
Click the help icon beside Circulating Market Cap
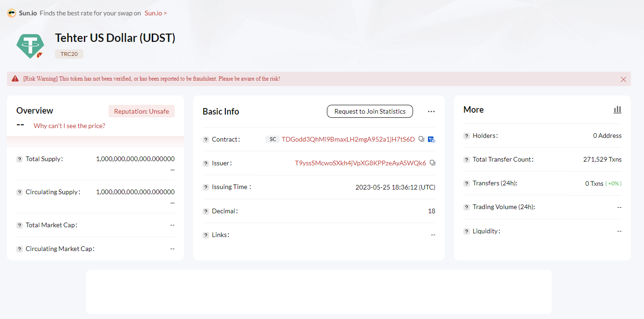(x=20, y=249)
